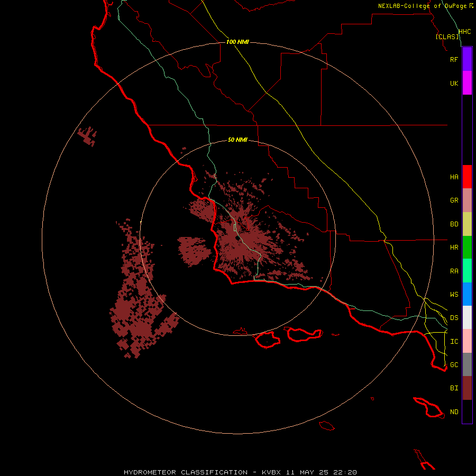476x476 pixels.
Task: Click the UK legend label
Action: (x=454, y=83)
